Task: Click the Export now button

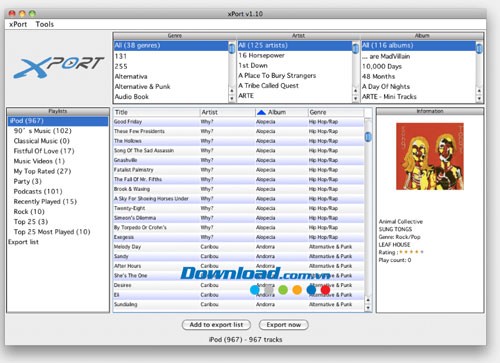Action: coord(284,325)
